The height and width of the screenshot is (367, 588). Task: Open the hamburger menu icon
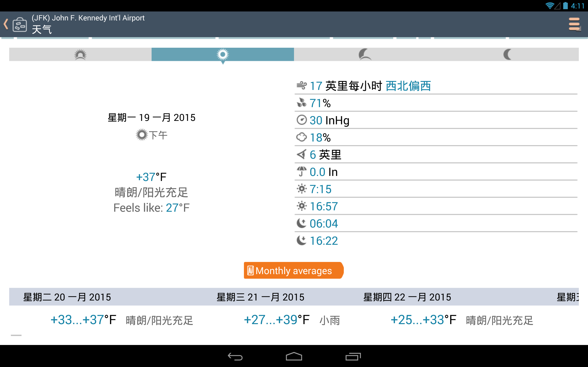tap(574, 24)
